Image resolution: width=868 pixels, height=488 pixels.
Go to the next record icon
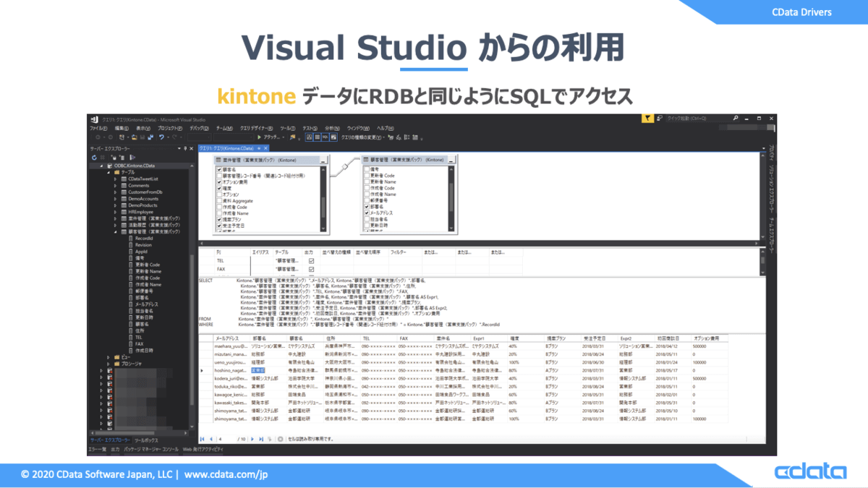tap(252, 439)
